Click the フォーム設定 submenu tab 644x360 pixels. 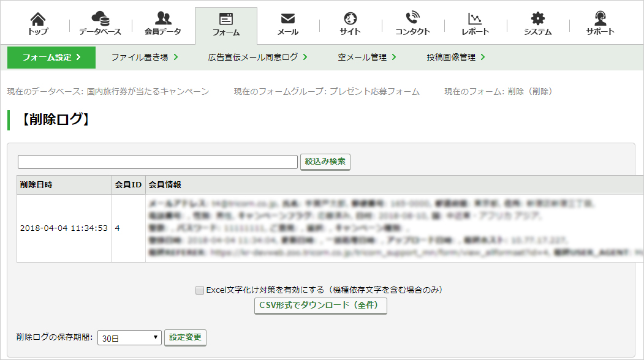coord(51,57)
